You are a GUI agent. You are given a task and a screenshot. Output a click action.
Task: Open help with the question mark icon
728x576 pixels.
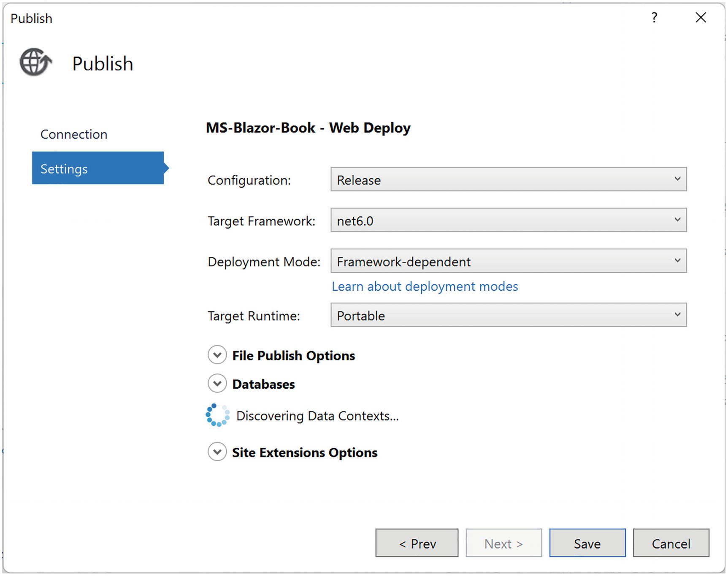point(654,18)
